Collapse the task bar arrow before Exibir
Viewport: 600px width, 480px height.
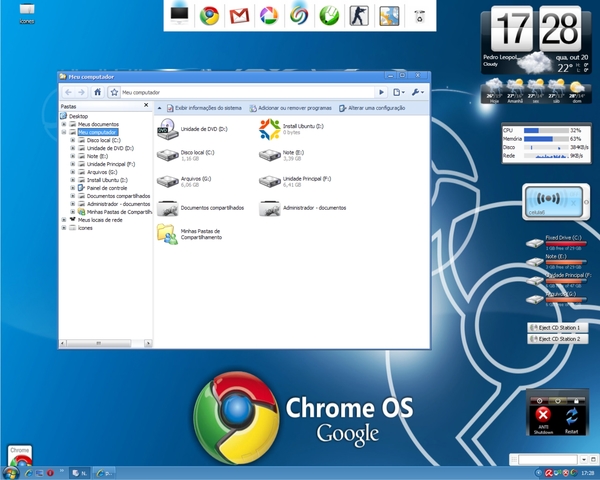pos(160,108)
